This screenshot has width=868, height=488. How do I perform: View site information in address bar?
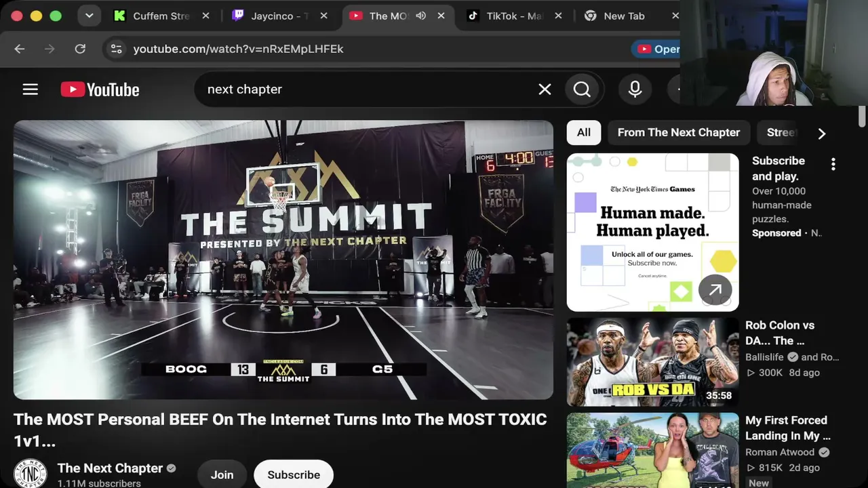[117, 49]
